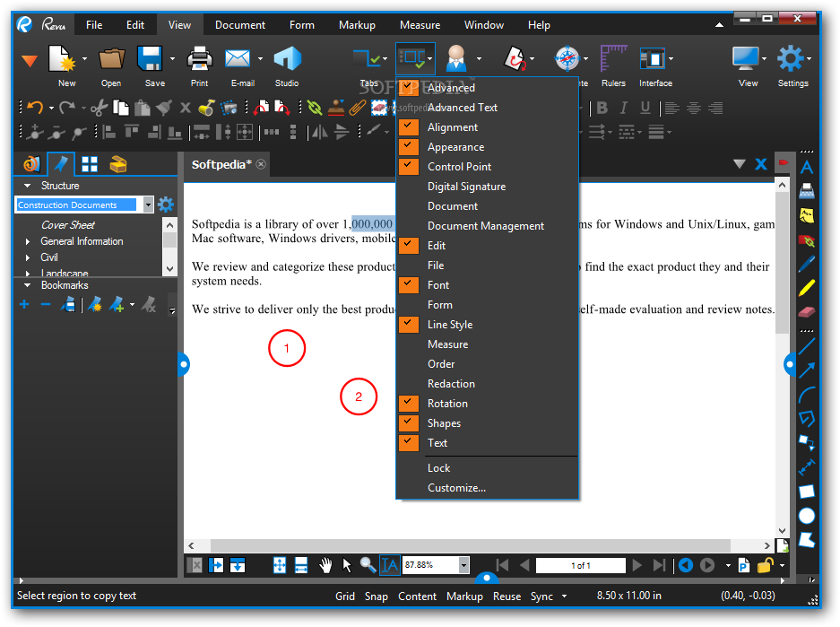Print the document using the Print icon
840x627 pixels.
pos(199,58)
